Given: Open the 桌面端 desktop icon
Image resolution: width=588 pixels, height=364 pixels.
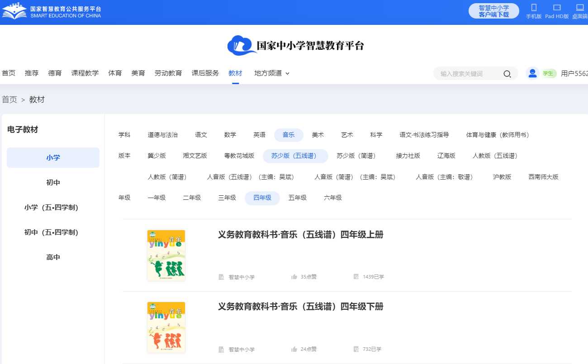Looking at the screenshot, I should [x=580, y=7].
